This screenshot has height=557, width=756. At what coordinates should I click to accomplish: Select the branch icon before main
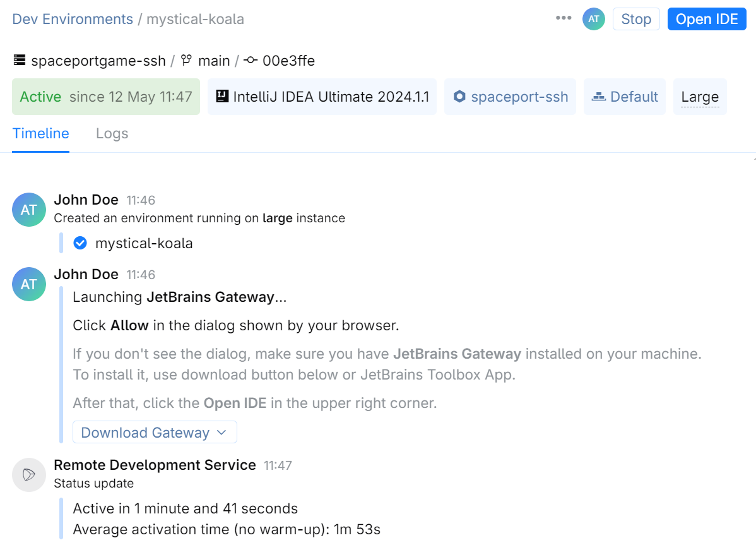click(x=185, y=60)
